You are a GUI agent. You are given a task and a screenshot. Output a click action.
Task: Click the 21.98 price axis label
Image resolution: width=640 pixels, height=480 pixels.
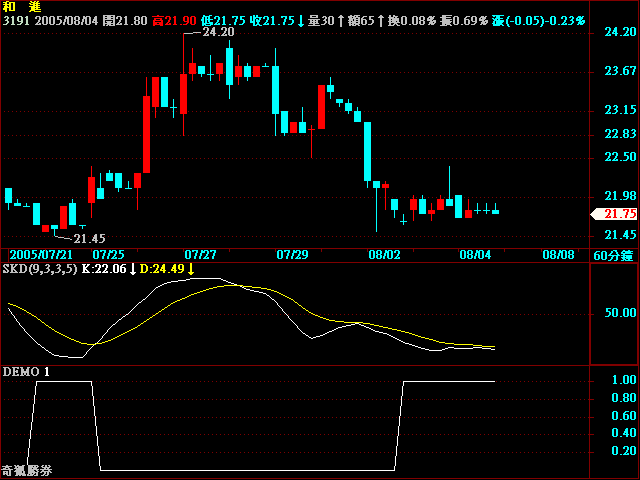click(620, 196)
